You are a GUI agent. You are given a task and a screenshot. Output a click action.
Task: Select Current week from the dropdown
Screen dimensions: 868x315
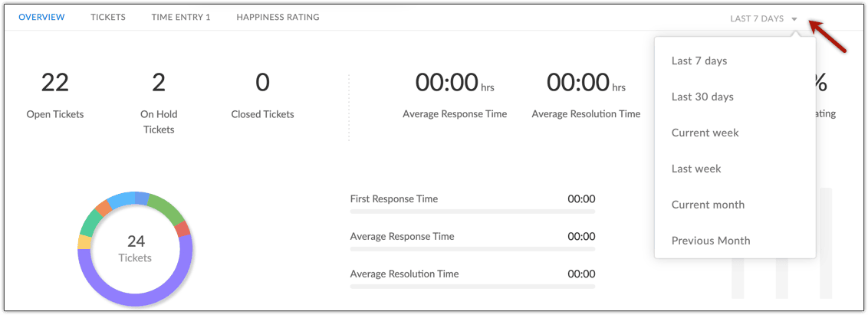point(705,133)
